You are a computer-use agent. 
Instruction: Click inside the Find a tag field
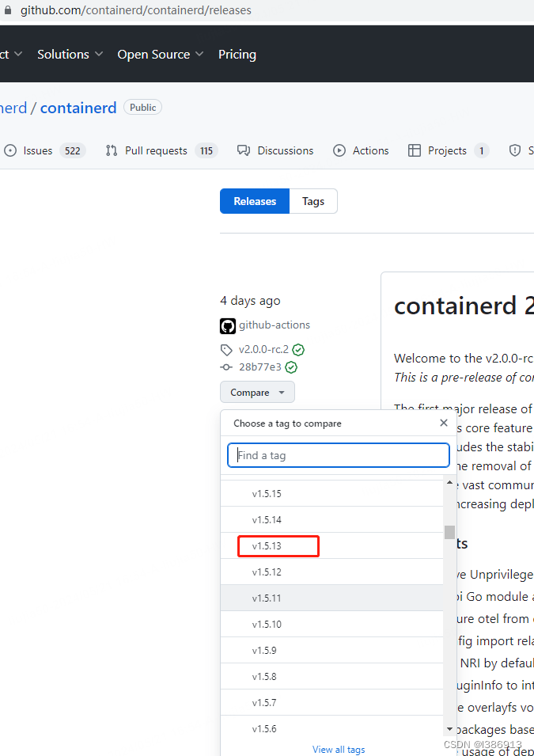[339, 455]
